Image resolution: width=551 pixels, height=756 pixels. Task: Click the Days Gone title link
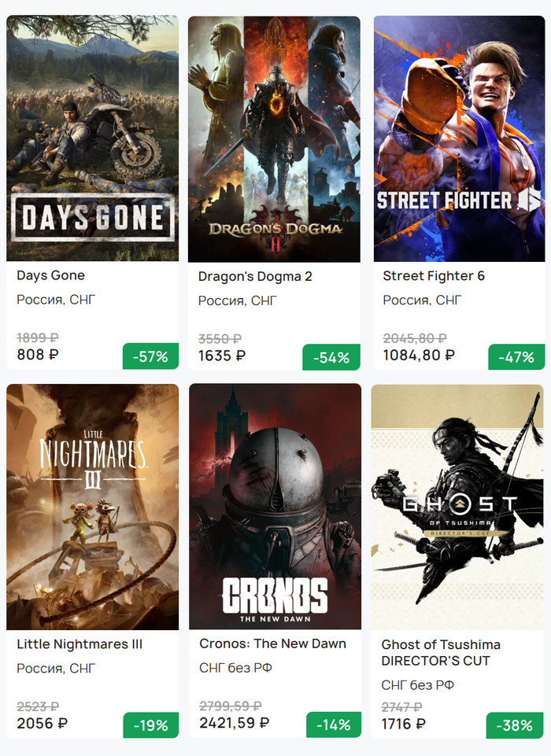51,275
